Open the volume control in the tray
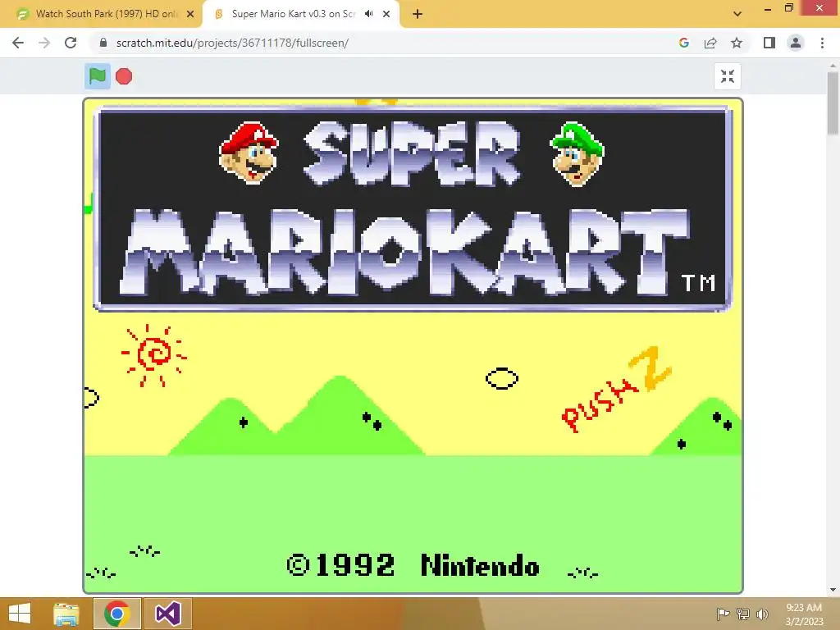 (762, 614)
